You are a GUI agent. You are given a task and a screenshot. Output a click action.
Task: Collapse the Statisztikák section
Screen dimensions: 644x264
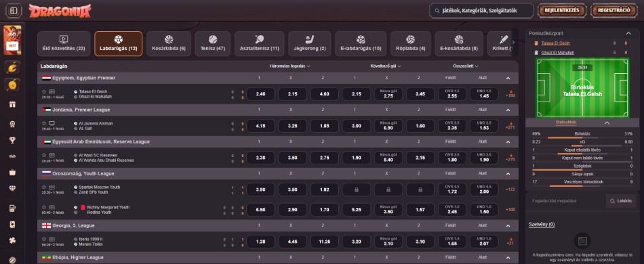(x=607, y=123)
